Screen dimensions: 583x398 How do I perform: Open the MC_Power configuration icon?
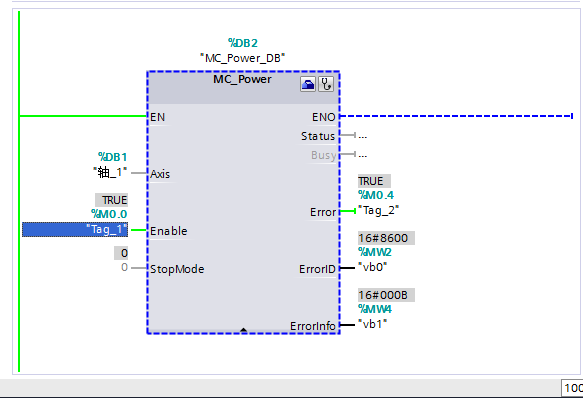[307, 84]
